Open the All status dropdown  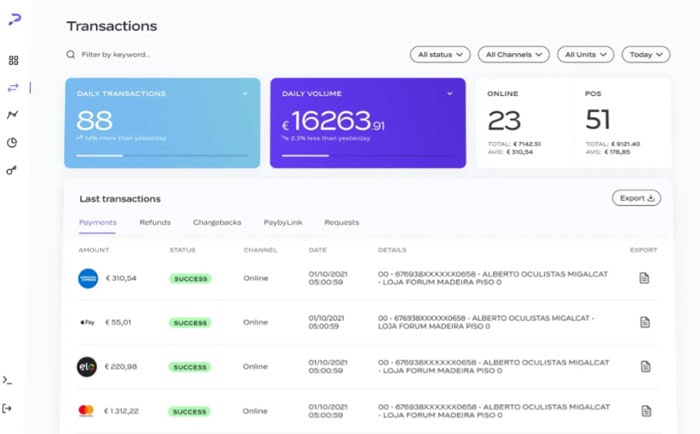coord(440,54)
